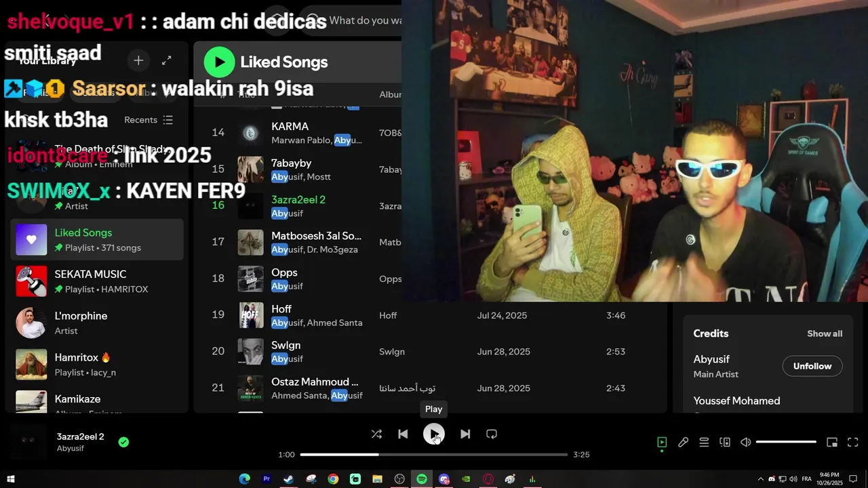Toggle the Now Playing view icon

[662, 442]
